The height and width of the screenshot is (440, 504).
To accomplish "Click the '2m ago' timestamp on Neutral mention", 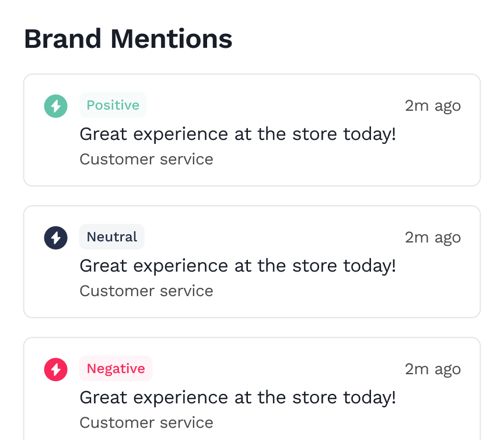I will tap(432, 238).
